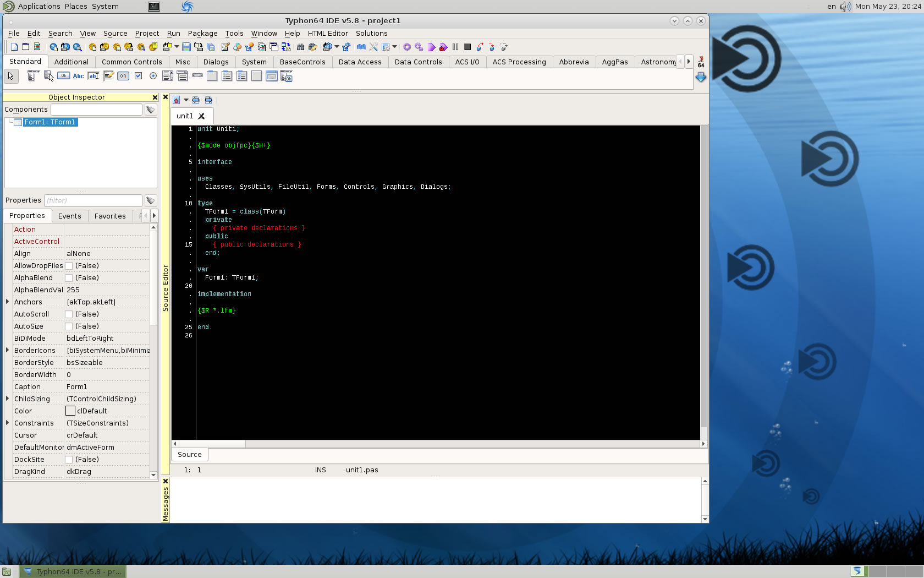Click the Components search input field
Viewport: 924px width, 578px height.
coord(96,110)
